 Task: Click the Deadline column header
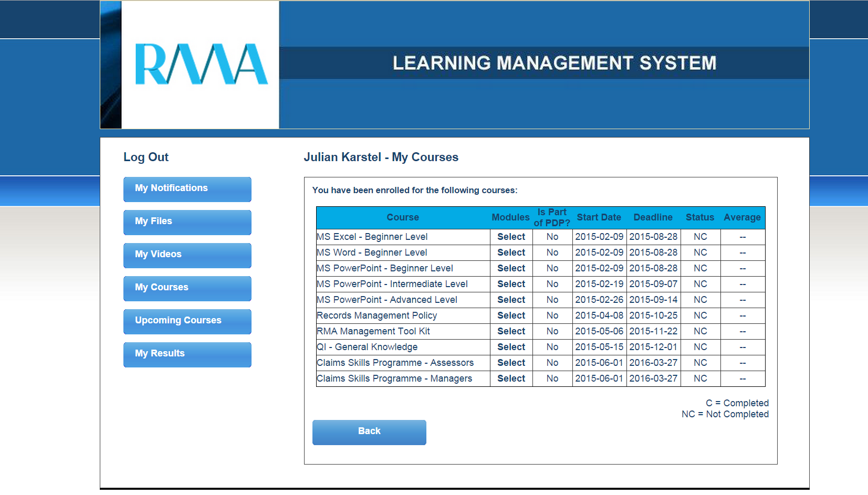pos(653,217)
